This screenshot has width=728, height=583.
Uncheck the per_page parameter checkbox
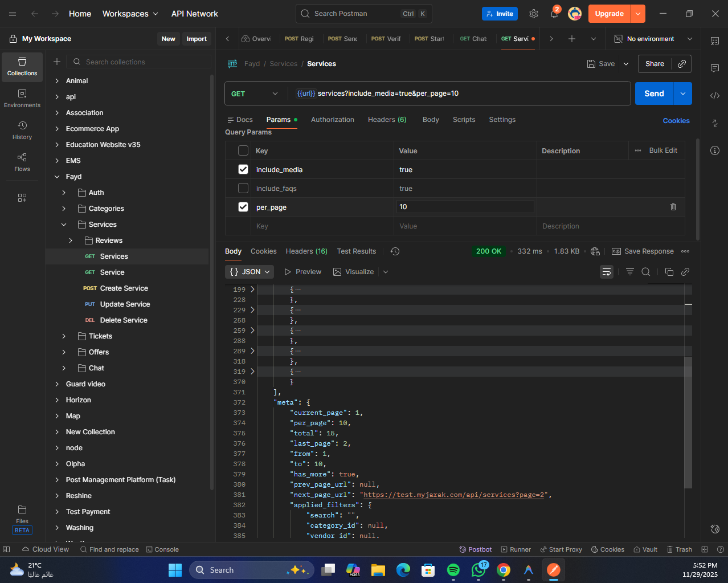pos(243,207)
